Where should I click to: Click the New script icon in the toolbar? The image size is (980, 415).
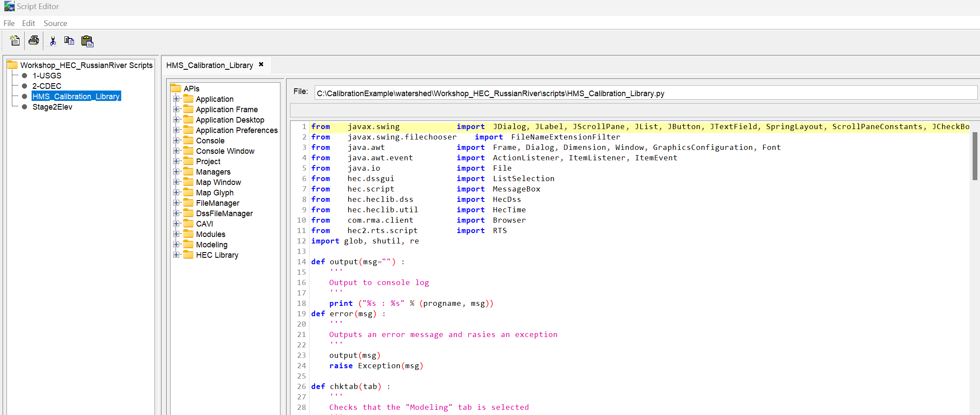[14, 40]
